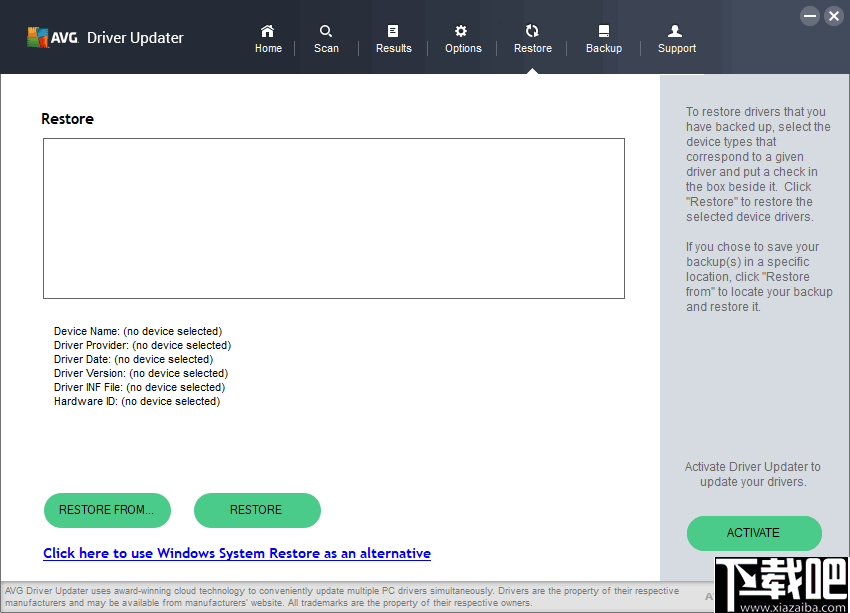The width and height of the screenshot is (850, 613).
Task: Click the ACTIVATE button
Action: (x=753, y=533)
